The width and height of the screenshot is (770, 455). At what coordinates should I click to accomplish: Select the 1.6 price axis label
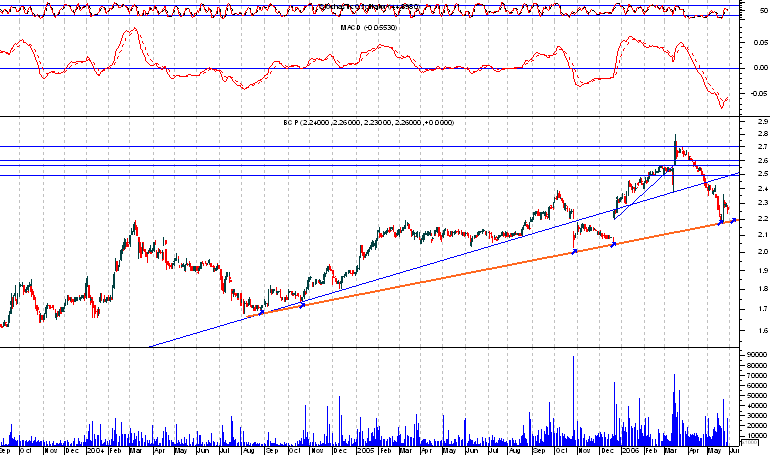(x=763, y=331)
